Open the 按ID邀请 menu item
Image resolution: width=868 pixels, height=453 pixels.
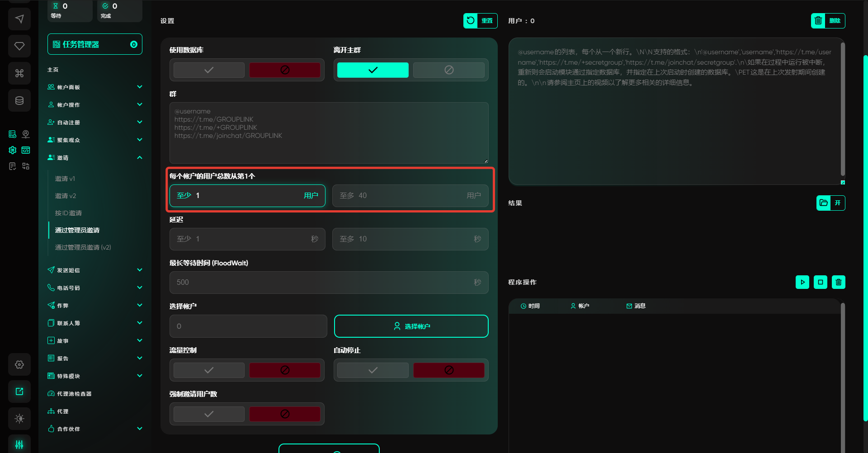tap(68, 213)
